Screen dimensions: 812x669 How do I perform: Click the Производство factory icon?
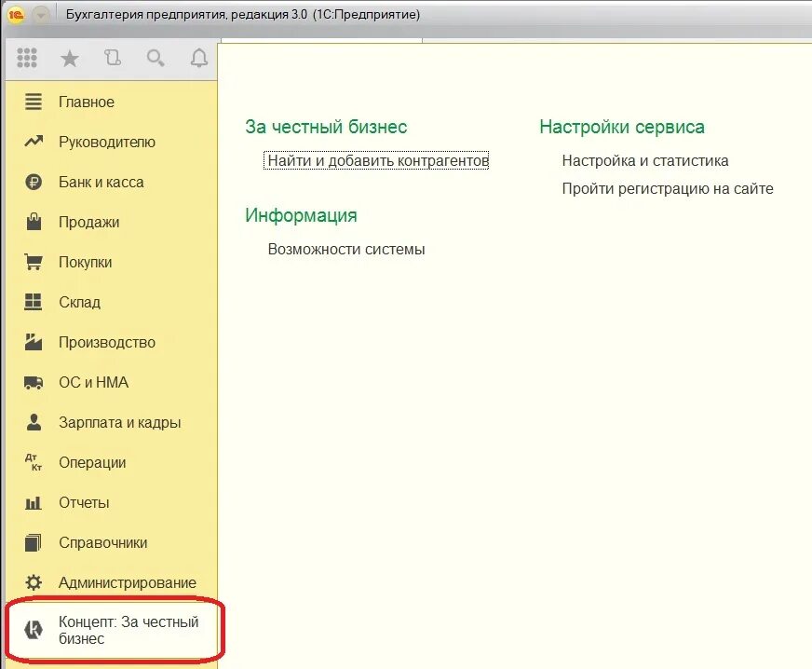34,342
